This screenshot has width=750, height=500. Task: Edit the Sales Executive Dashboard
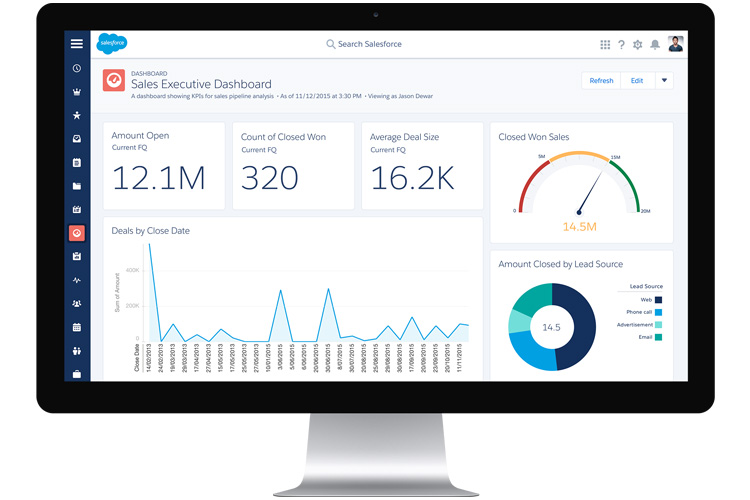point(637,80)
